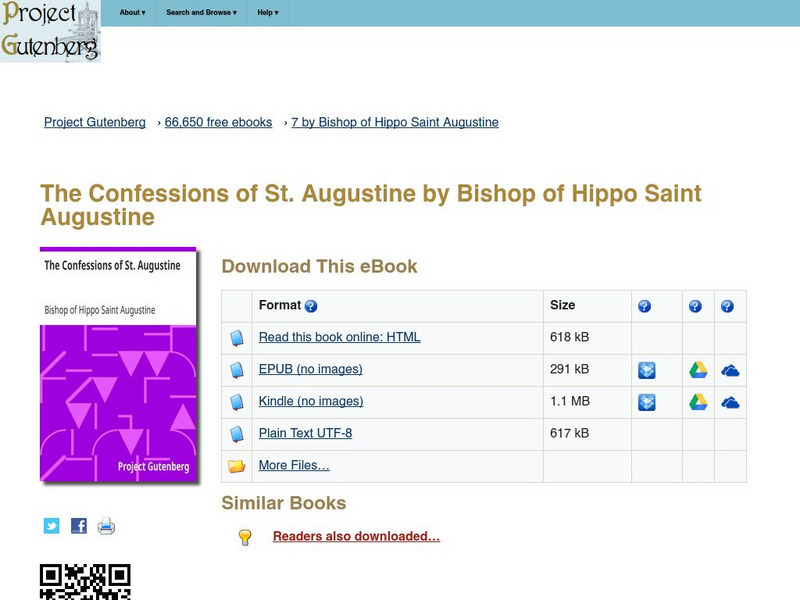Open the folder icon beside More Files
The width and height of the screenshot is (800, 600).
(x=236, y=465)
